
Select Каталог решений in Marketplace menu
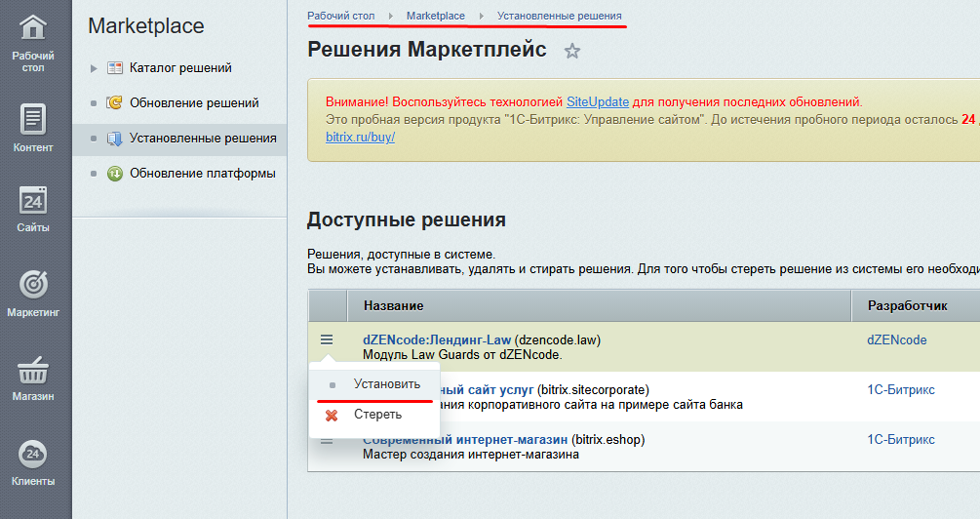tap(180, 67)
